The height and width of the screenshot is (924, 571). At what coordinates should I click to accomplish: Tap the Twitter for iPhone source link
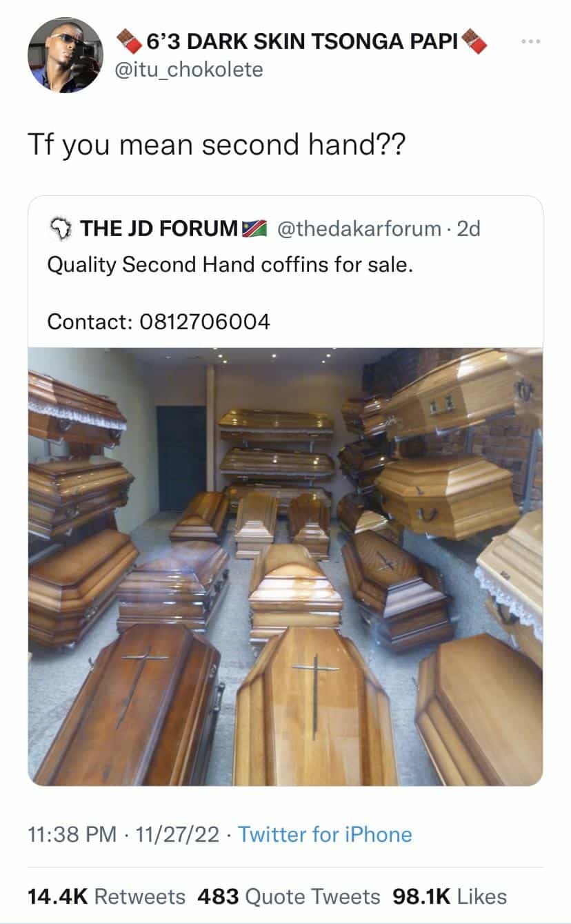[x=325, y=834]
